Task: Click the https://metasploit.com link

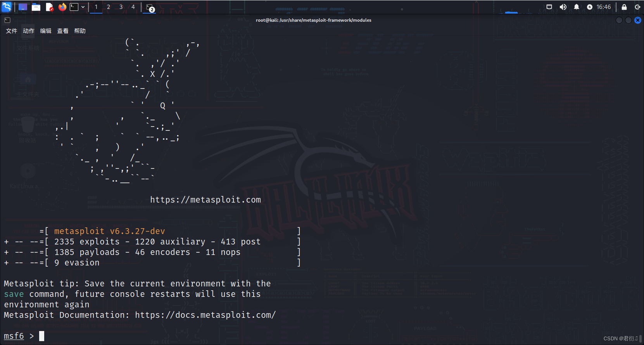Action: (x=205, y=200)
